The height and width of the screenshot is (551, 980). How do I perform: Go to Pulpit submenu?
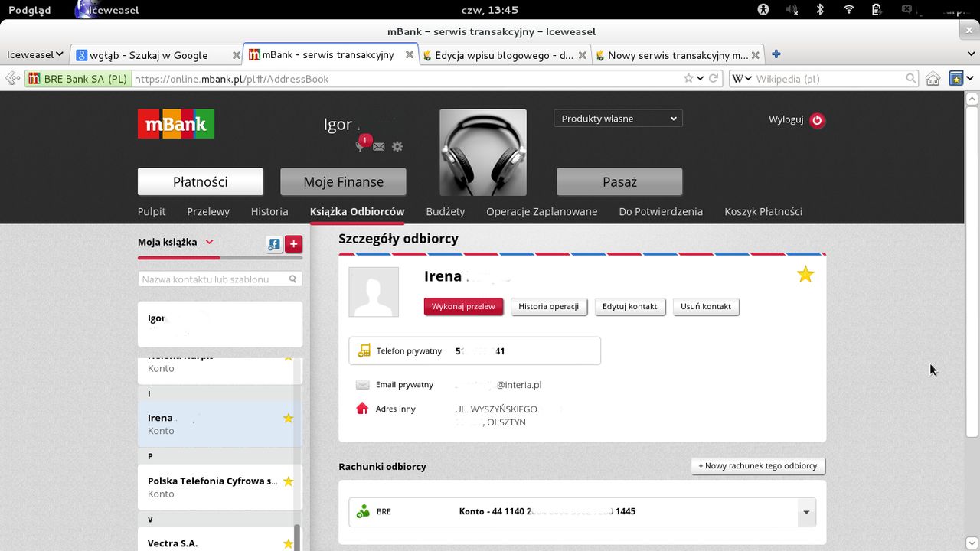[x=152, y=211]
